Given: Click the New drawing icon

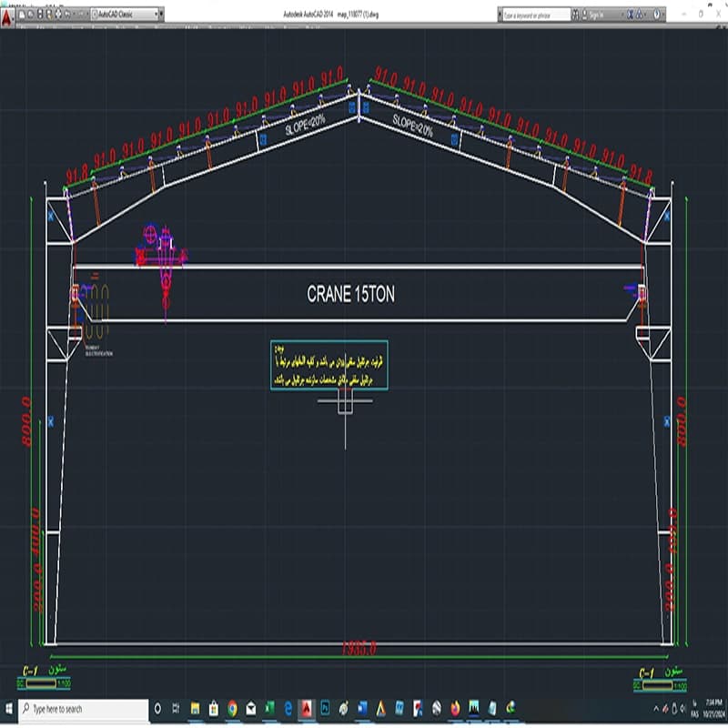Looking at the screenshot, I should (22, 15).
